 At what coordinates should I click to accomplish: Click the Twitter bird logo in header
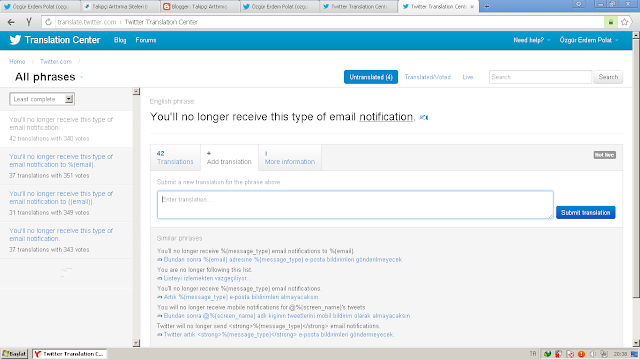coord(15,40)
